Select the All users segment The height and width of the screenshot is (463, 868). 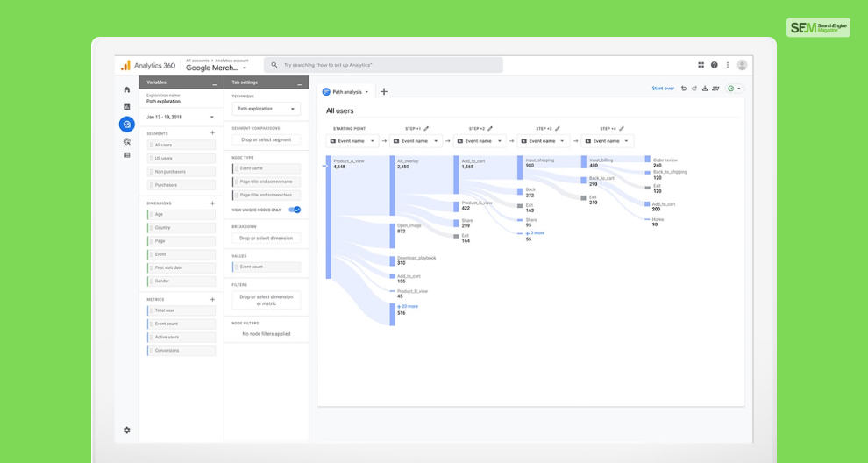181,145
